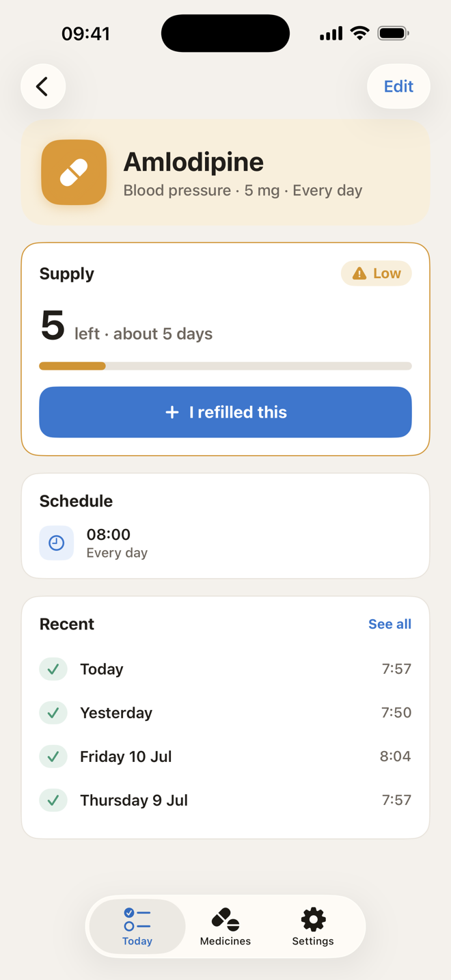Tap the Medicines pill icon
Screen dimensions: 451x980
click(x=225, y=919)
